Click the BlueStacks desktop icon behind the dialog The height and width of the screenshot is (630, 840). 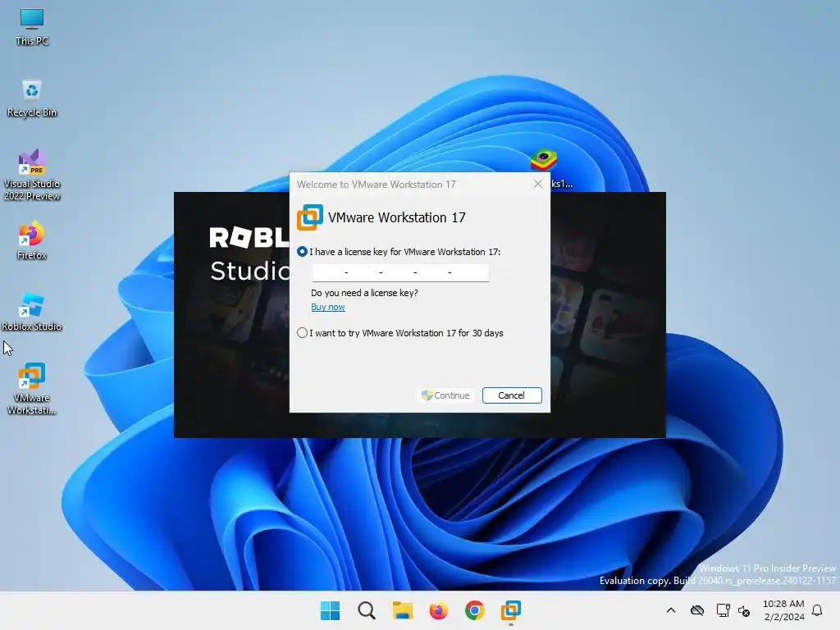(x=544, y=160)
